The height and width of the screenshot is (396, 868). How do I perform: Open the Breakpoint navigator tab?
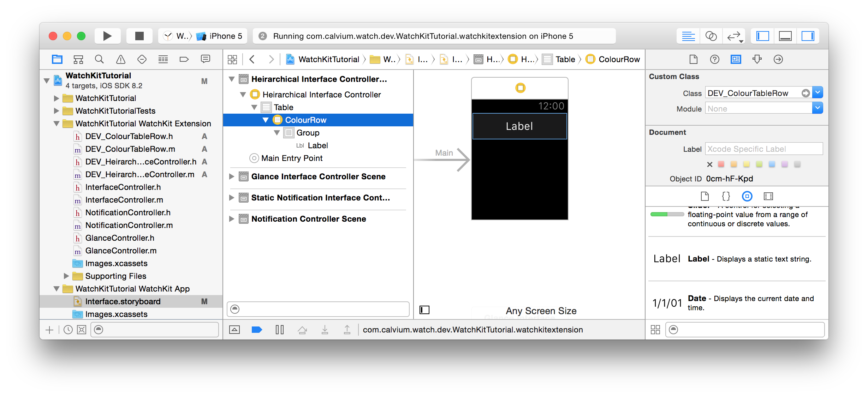tap(184, 59)
